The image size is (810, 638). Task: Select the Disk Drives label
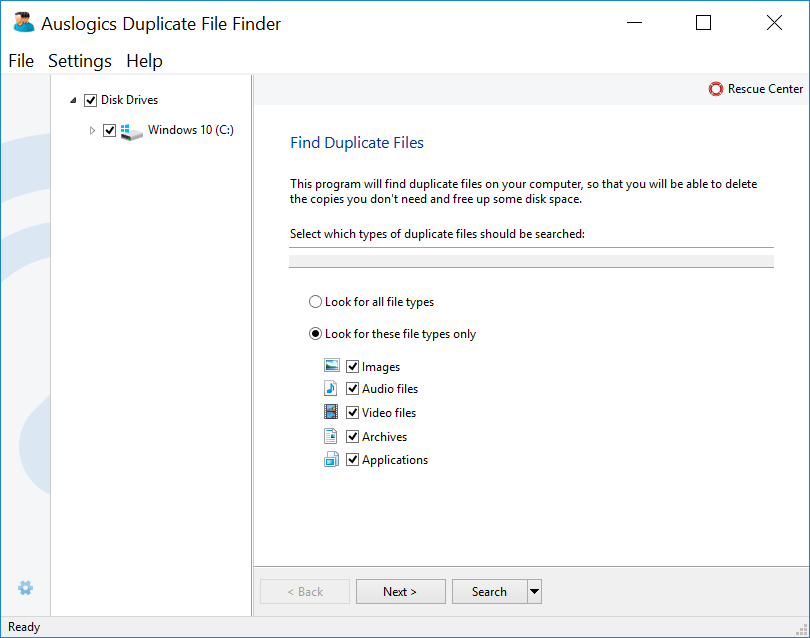(129, 100)
